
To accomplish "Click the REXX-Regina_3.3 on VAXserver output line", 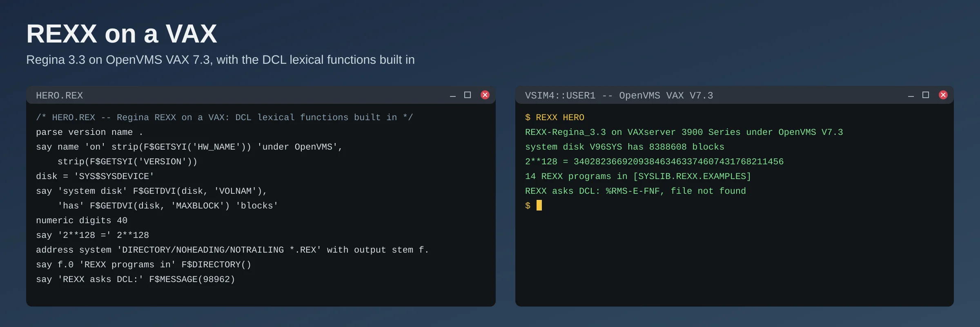I will [684, 132].
